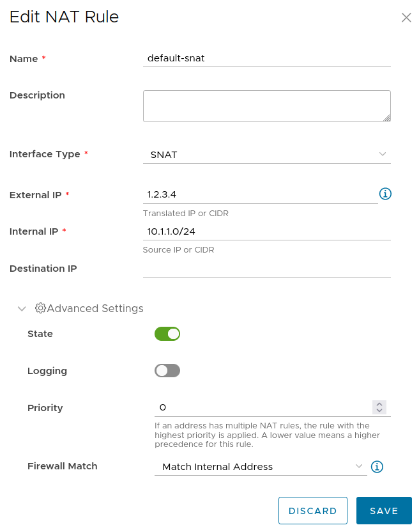The height and width of the screenshot is (532, 419).
Task: Enable the Logging toggle
Action: click(167, 371)
